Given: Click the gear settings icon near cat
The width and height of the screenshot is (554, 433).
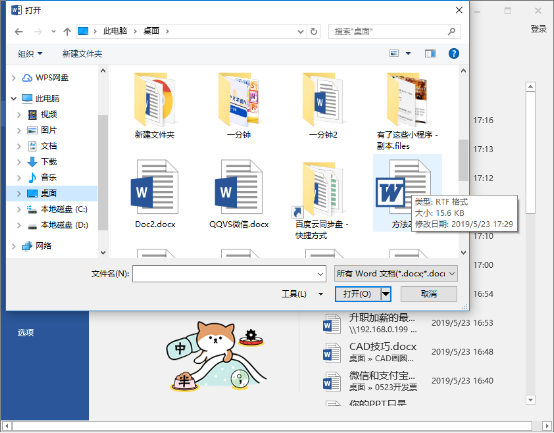Looking at the screenshot, I should pyautogui.click(x=251, y=337).
